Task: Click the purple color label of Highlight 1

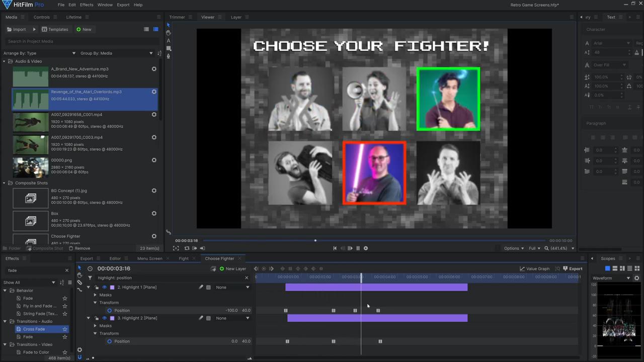Action: (x=112, y=287)
